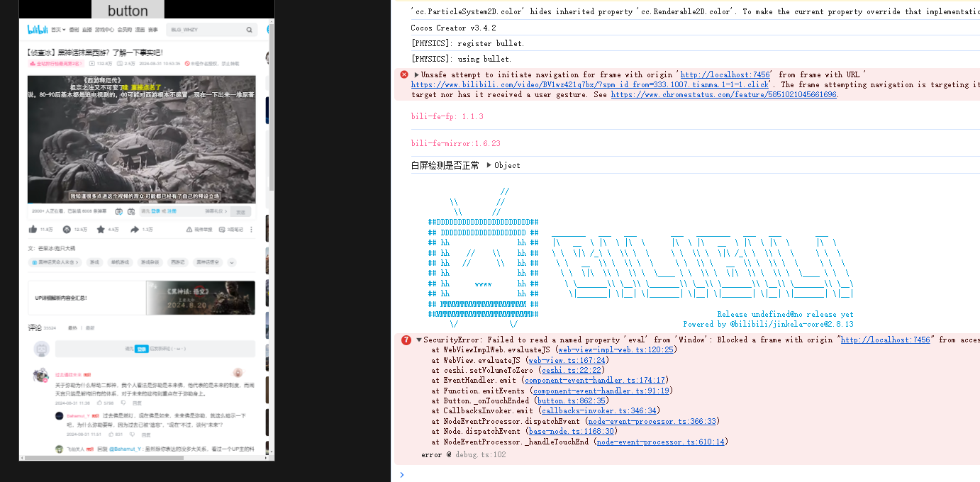Open the ceshi.ts:22:22 source link

coord(572,370)
